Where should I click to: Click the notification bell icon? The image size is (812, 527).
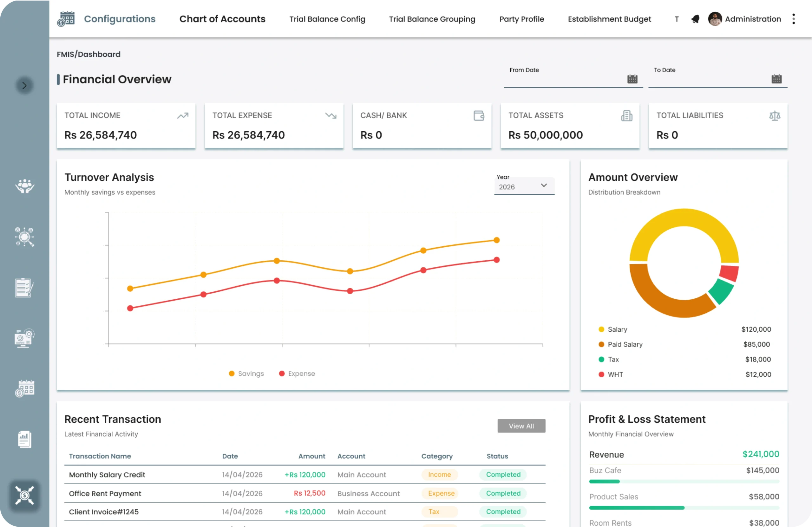[x=695, y=19]
